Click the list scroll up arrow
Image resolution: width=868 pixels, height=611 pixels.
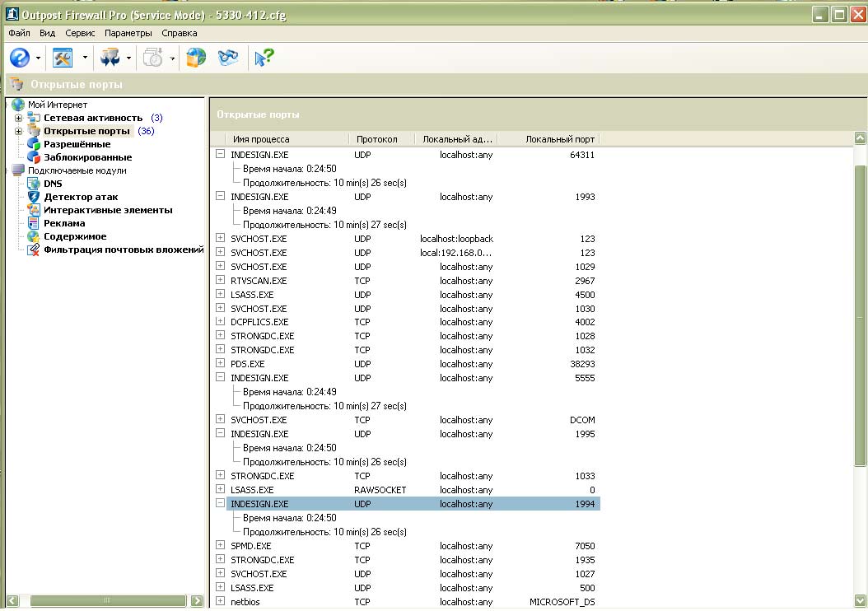(861, 138)
